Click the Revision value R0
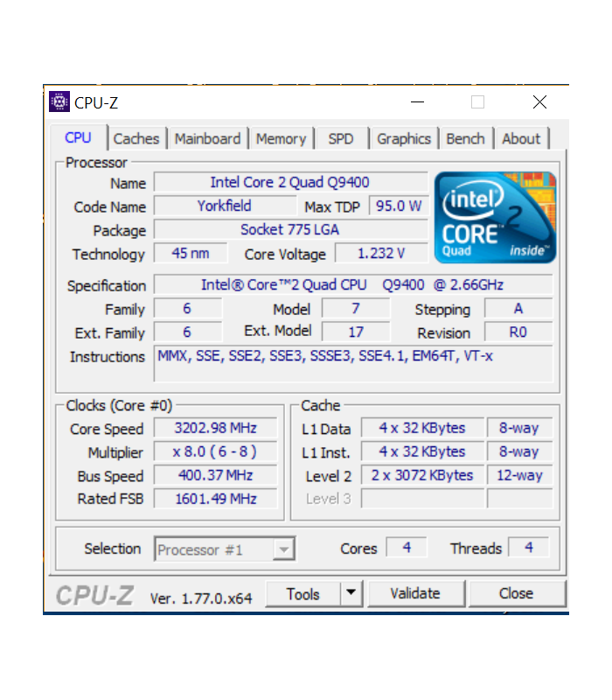612x700 pixels. [x=518, y=332]
